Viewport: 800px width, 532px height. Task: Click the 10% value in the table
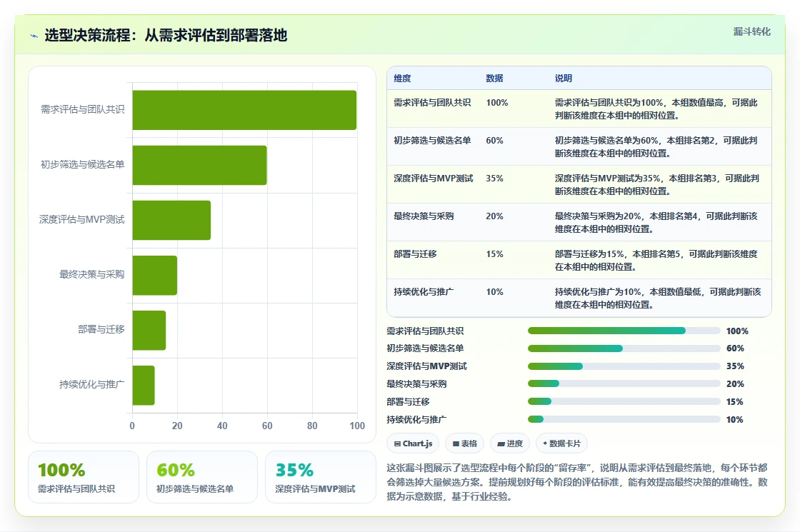point(494,292)
